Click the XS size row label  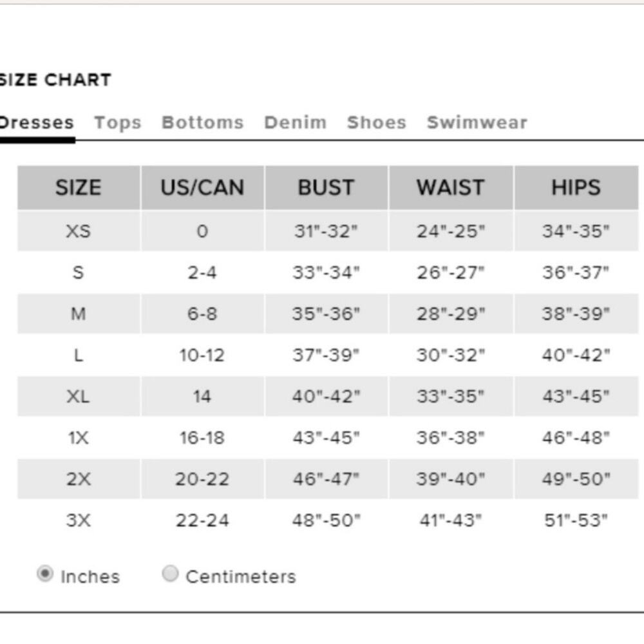(x=79, y=231)
